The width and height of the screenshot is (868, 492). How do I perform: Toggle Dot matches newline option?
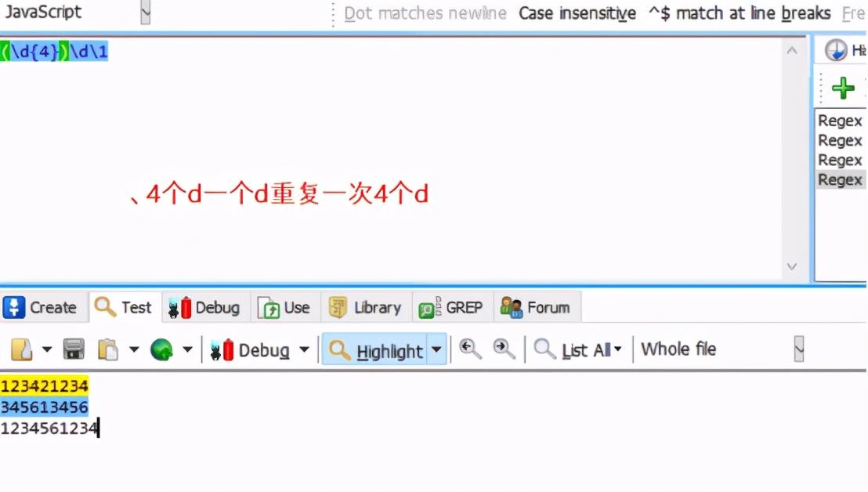click(x=425, y=13)
